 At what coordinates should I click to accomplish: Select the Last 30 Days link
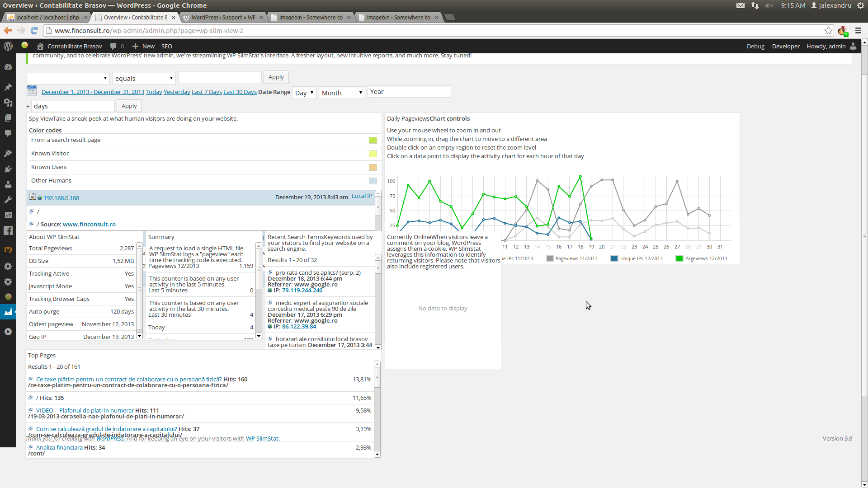(x=240, y=92)
